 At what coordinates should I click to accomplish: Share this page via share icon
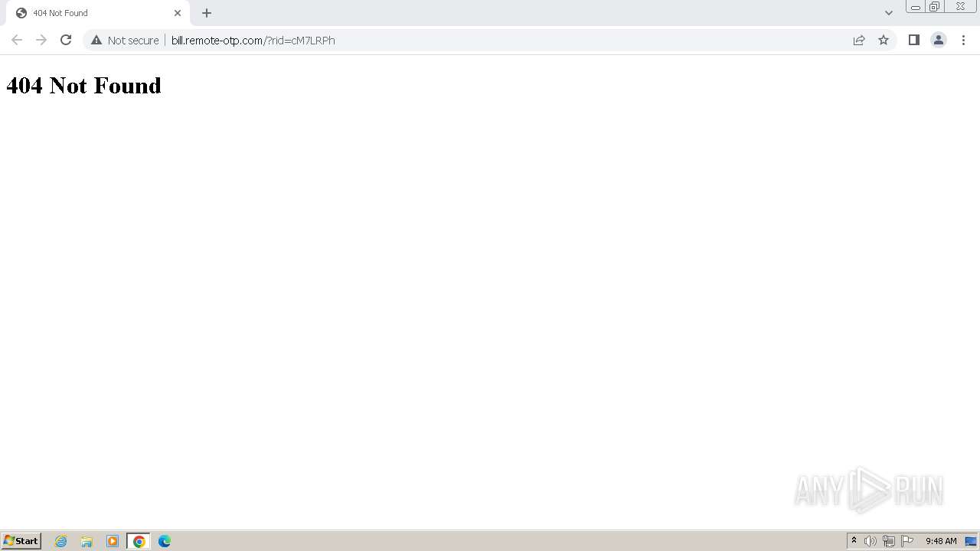pos(859,40)
